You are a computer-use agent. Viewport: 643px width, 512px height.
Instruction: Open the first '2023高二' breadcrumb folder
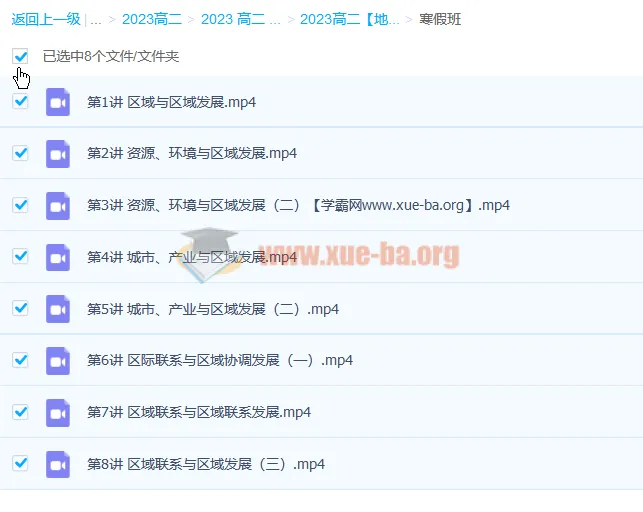[x=151, y=19]
